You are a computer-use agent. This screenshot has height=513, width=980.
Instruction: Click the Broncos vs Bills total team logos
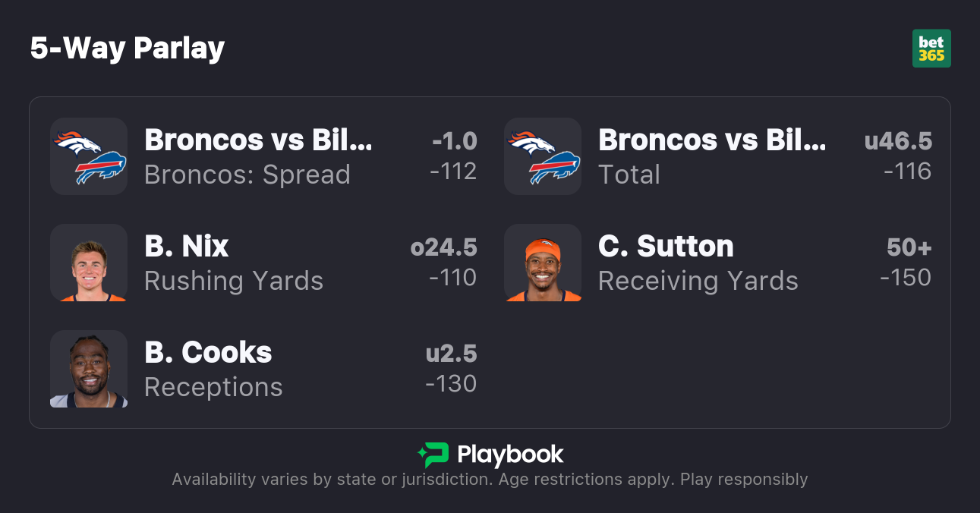pyautogui.click(x=543, y=156)
